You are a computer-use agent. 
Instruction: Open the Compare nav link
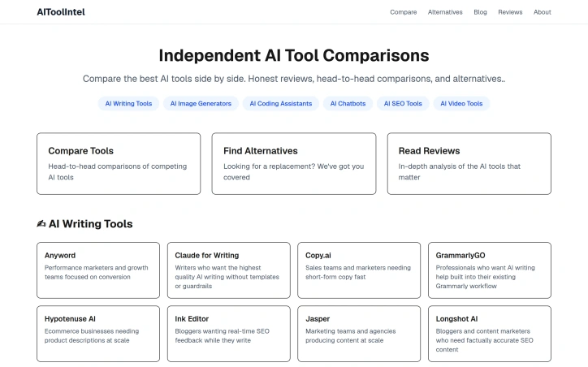point(403,12)
